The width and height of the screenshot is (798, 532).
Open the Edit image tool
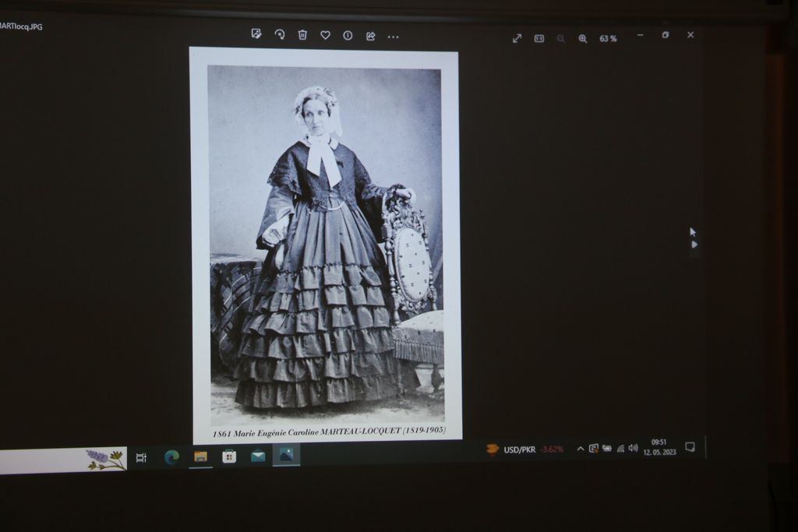click(256, 34)
